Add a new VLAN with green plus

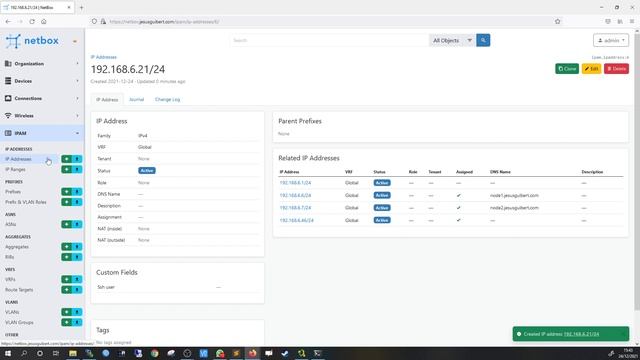67,312
